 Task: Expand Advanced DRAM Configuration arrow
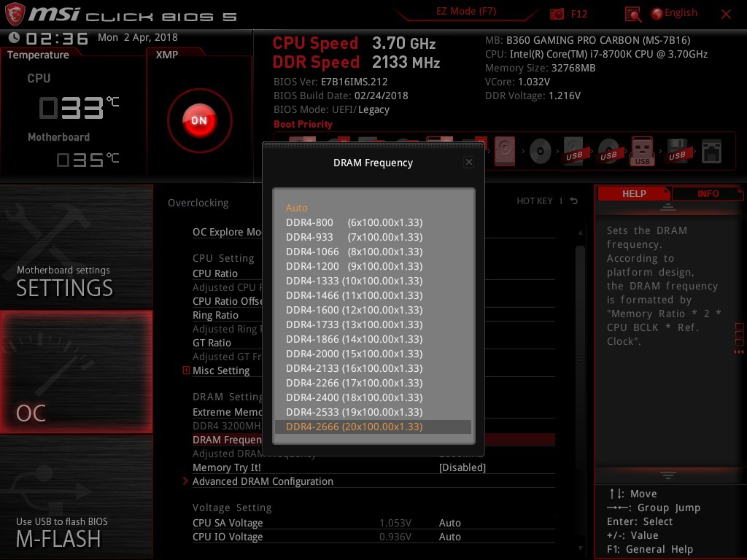(x=185, y=481)
